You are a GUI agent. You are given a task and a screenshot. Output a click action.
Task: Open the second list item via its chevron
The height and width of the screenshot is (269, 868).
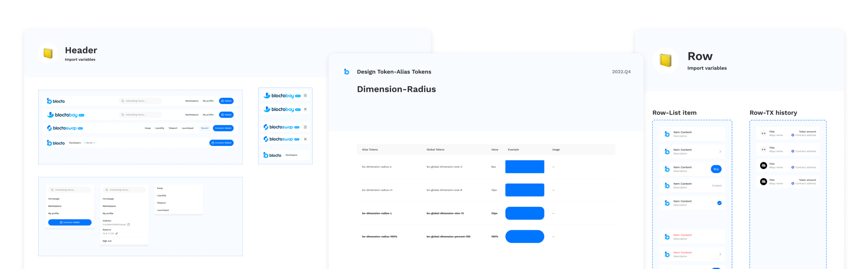pos(720,152)
